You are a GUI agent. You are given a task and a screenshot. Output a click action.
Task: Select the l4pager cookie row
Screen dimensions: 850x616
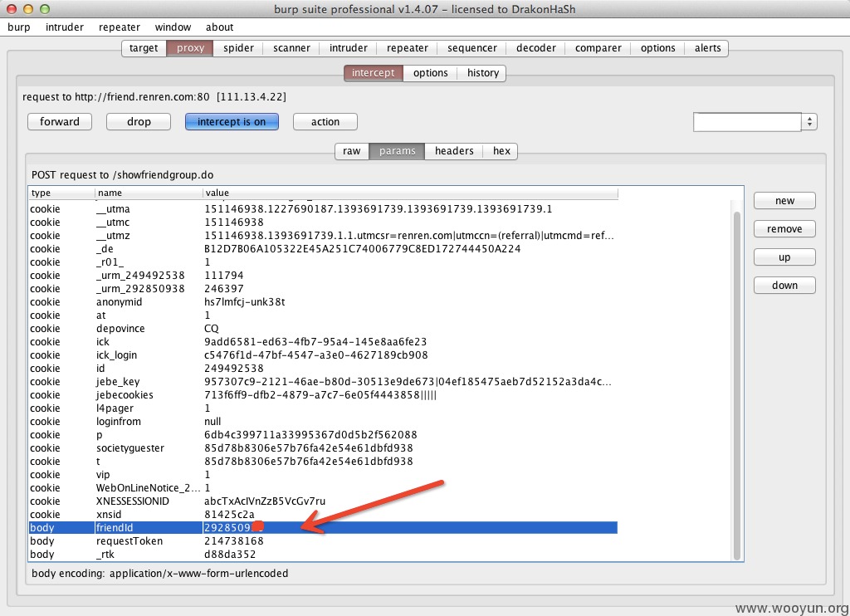[x=323, y=408]
